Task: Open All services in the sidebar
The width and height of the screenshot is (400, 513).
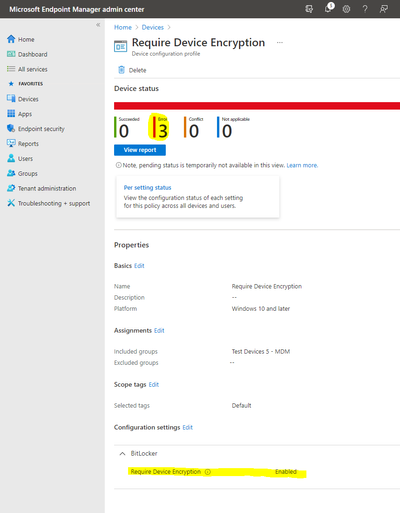Action: pyautogui.click(x=33, y=69)
